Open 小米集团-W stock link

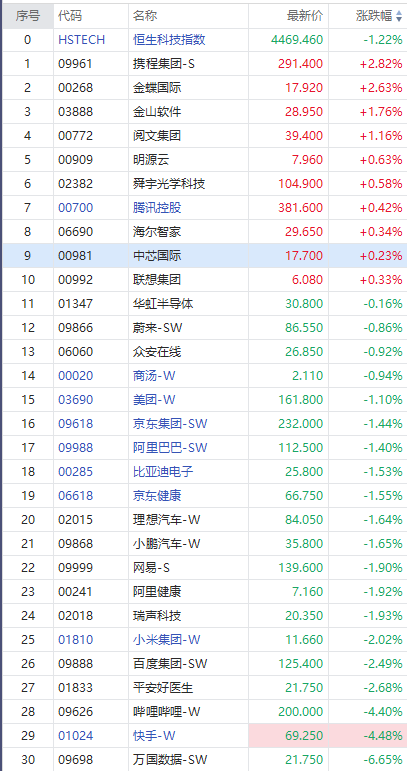point(167,640)
